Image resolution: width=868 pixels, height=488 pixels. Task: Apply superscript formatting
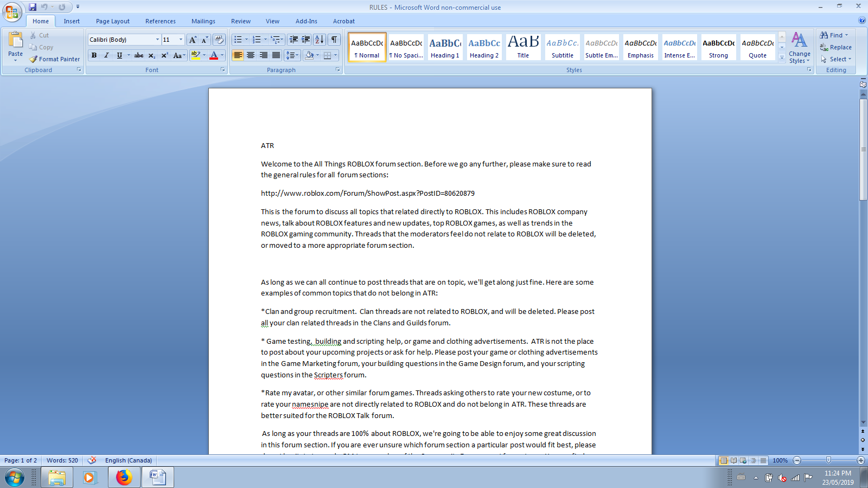164,55
